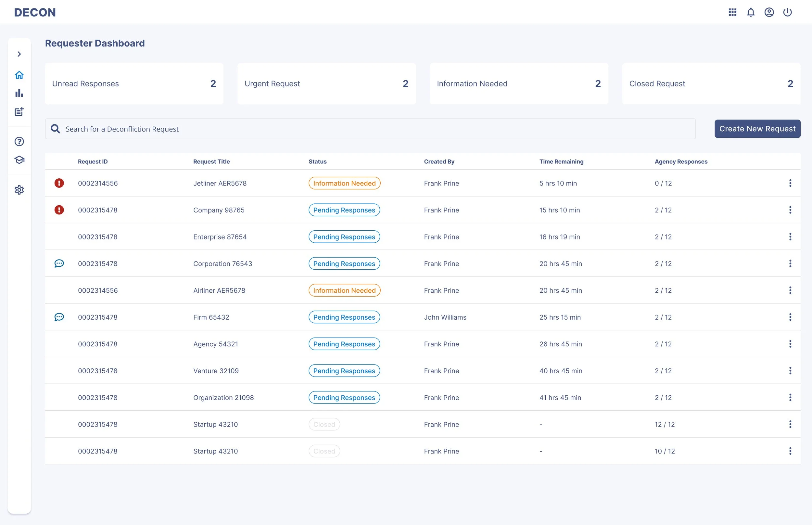Open the three-dot menu for Organization 21098
This screenshot has height=525, width=812.
pyautogui.click(x=790, y=398)
